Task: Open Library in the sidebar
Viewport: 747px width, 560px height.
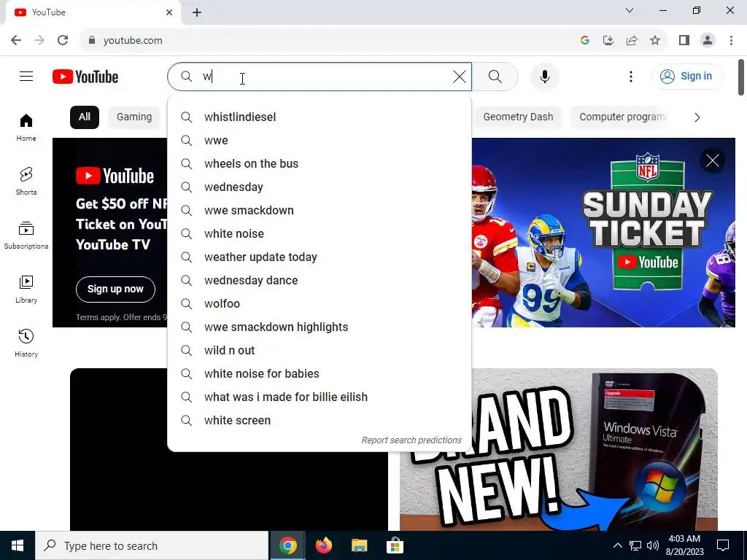Action: click(x=26, y=289)
